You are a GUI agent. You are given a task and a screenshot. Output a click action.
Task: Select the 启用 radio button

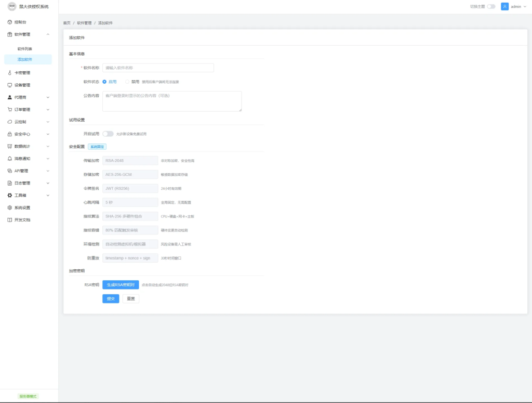point(104,82)
